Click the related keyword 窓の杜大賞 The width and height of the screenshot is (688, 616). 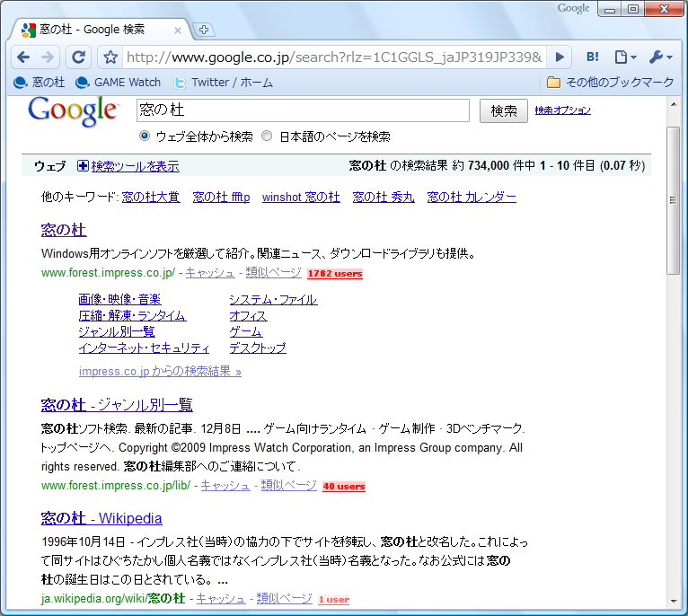[151, 197]
